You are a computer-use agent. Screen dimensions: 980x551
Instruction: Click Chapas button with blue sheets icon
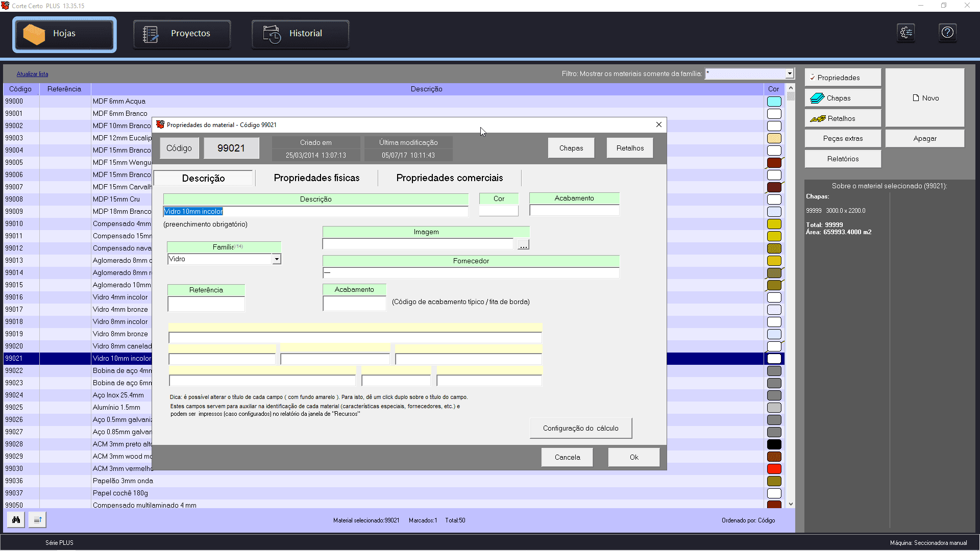[843, 98]
